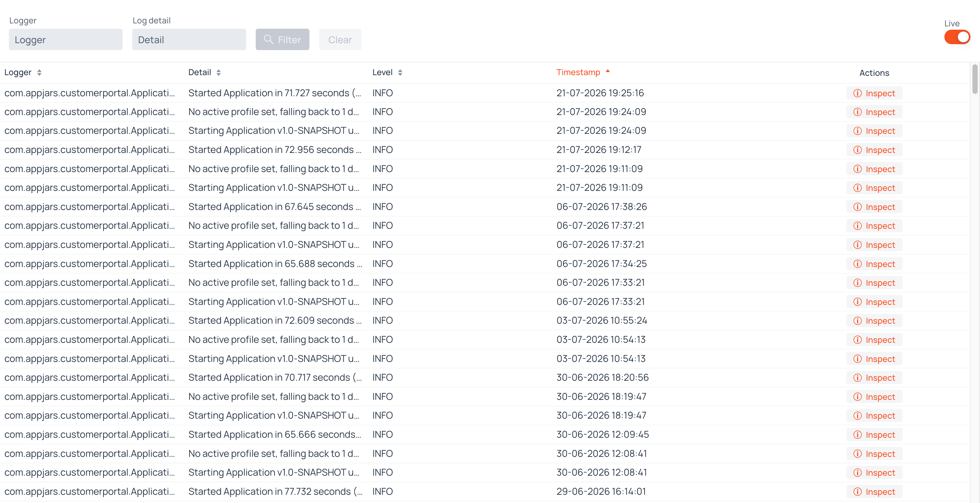
Task: Select detail 'Started Application in 72.956 seconds'
Action: click(x=275, y=150)
